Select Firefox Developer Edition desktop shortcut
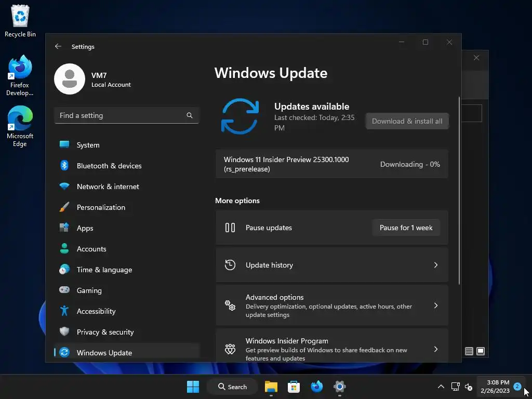This screenshot has height=399, width=532. point(20,75)
